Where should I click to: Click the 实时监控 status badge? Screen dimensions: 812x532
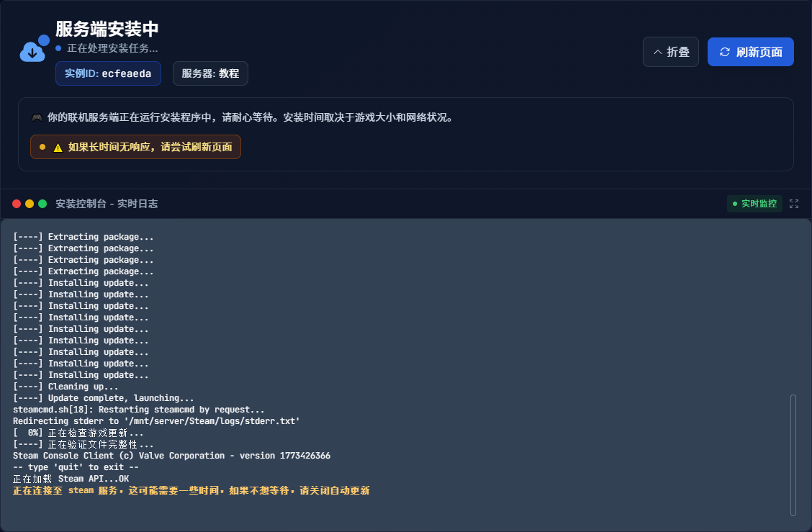pos(754,204)
